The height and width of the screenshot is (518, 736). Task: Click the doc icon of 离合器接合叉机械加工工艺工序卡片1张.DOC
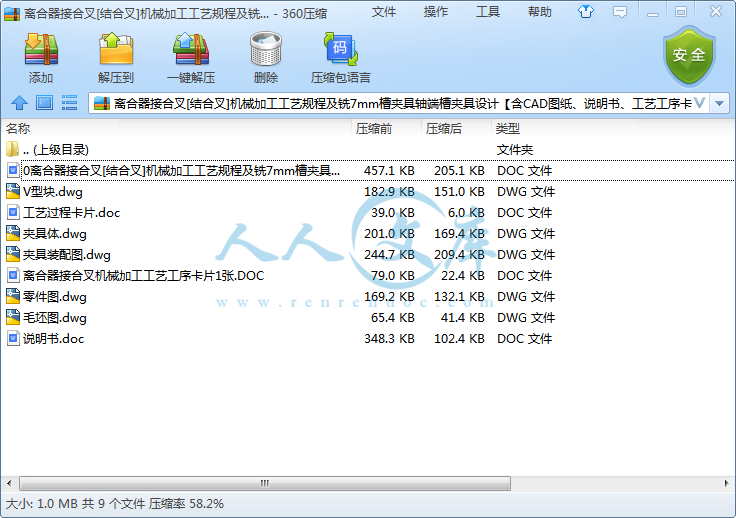13,275
